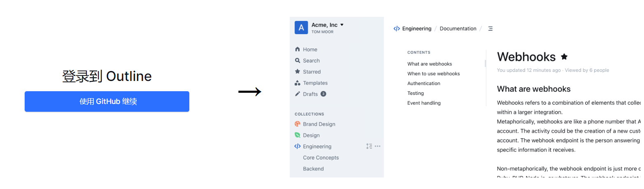Image resolution: width=644 pixels, height=189 pixels.
Task: Click the Home house icon
Action: pyautogui.click(x=298, y=49)
